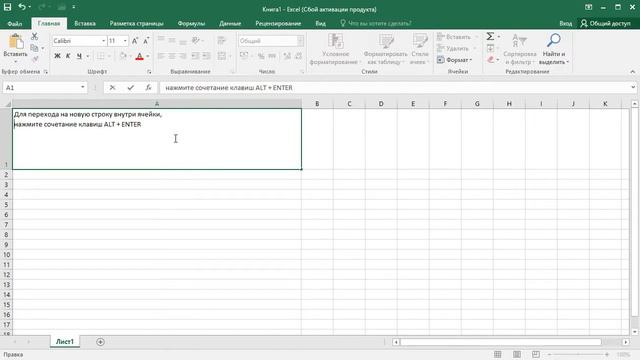Click the Стили ячеек icon
Image resolution: width=640 pixels, height=360 pixels.
(420, 41)
